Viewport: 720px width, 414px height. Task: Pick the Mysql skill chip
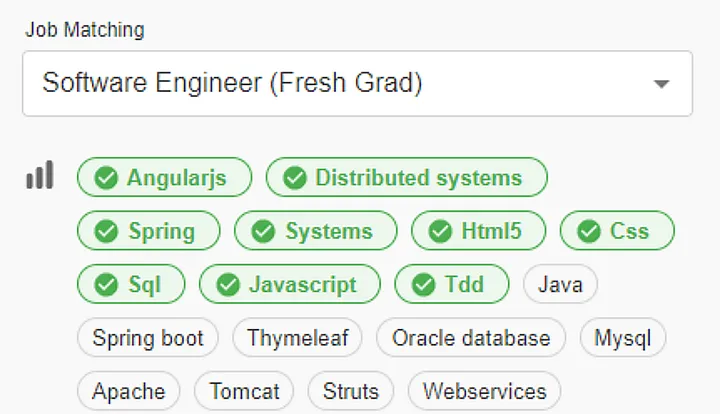tap(622, 337)
